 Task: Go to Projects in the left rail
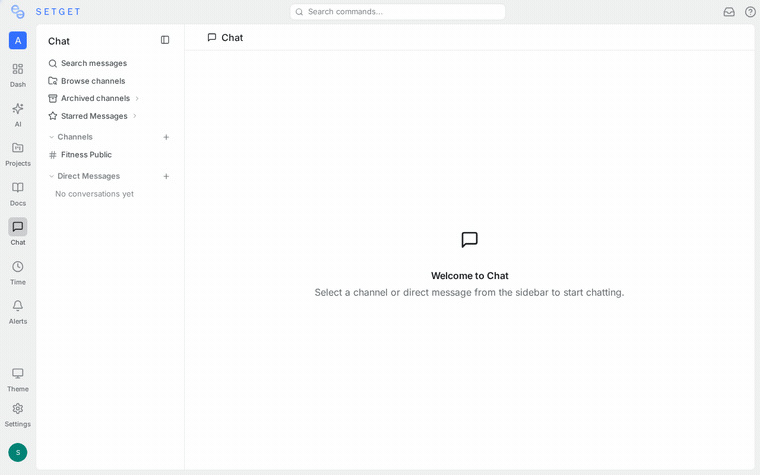pos(18,154)
